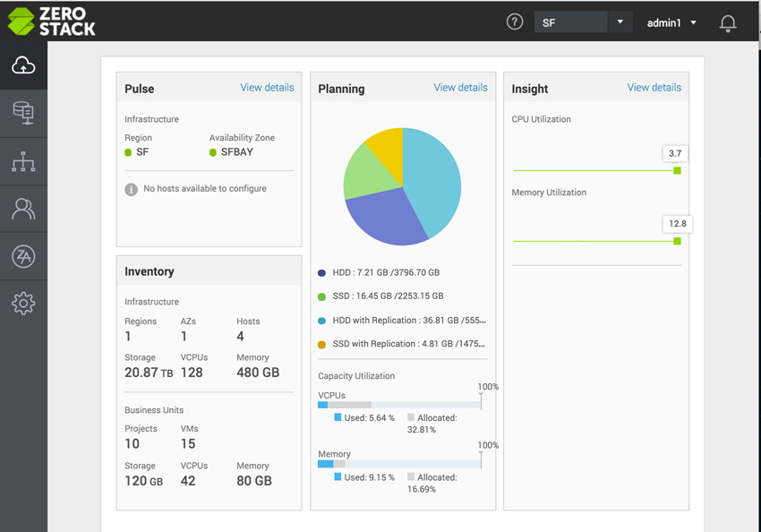Open the ZA app store sidebar icon
761x532 pixels.
tap(23, 256)
